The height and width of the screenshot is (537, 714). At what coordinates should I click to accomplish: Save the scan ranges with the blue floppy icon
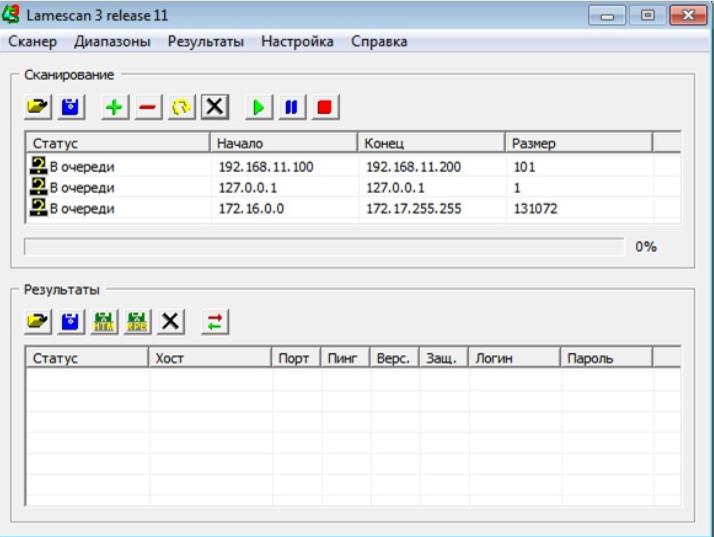point(71,106)
